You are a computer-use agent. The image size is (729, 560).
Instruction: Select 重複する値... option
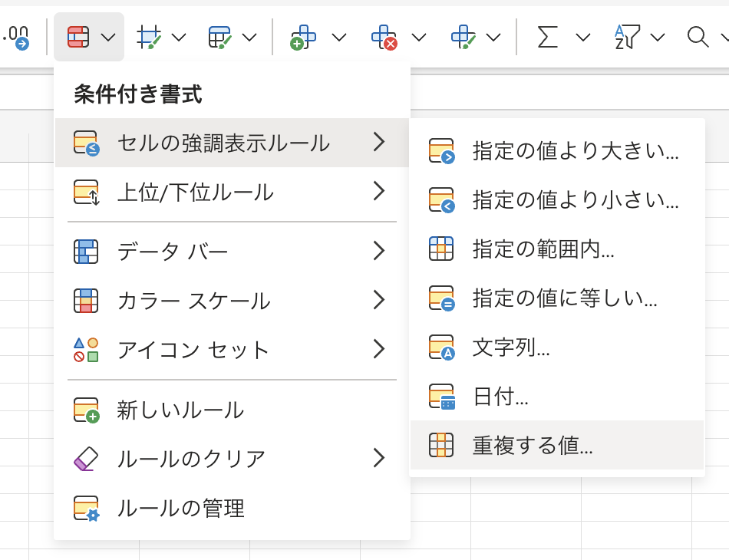coord(533,445)
